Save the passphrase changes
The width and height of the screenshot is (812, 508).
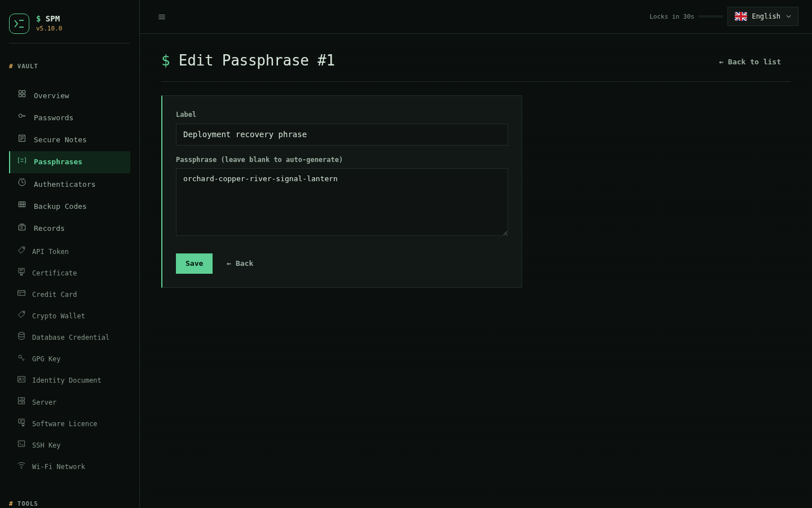pyautogui.click(x=194, y=264)
